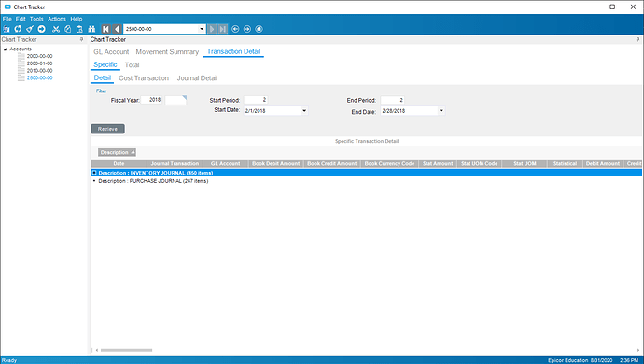
Task: Click the Description group-by chip
Action: point(117,152)
